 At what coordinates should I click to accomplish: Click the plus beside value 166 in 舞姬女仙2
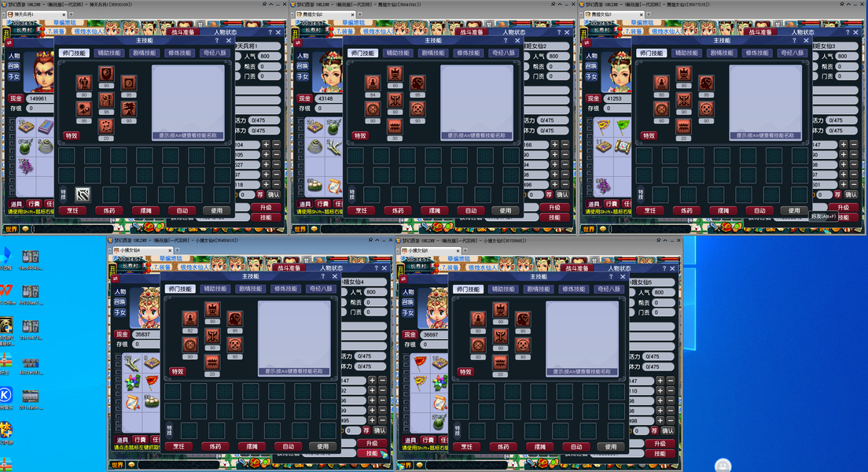coord(554,145)
